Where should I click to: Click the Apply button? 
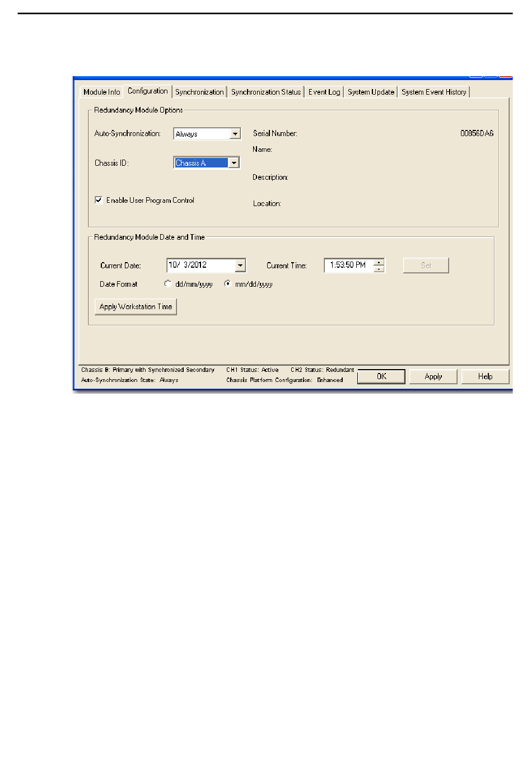[x=433, y=376]
